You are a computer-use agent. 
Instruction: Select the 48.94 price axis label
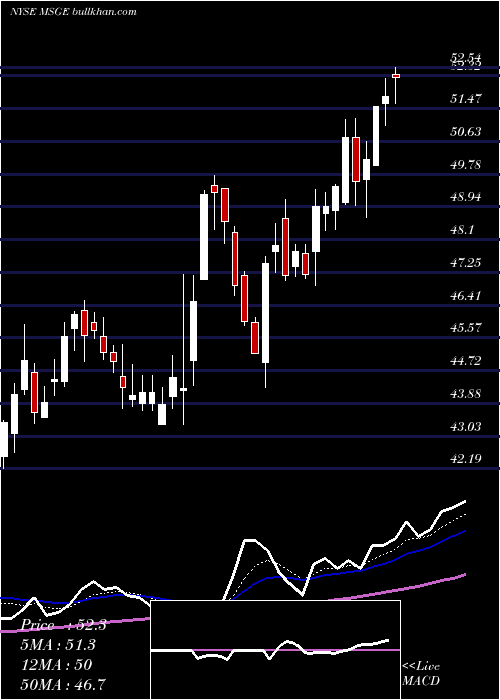tap(466, 197)
